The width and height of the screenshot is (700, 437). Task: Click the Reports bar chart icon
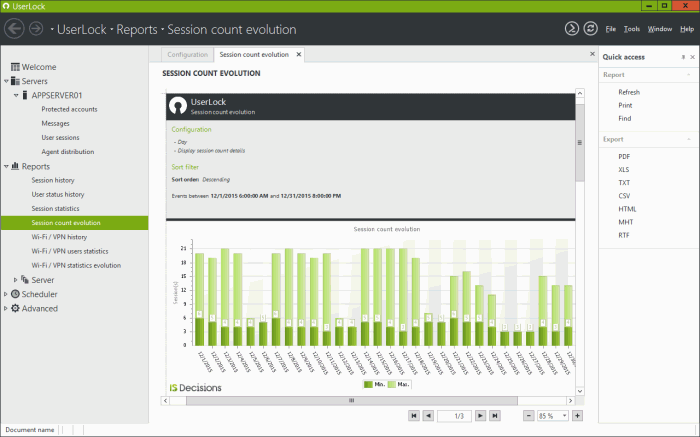coord(15,166)
